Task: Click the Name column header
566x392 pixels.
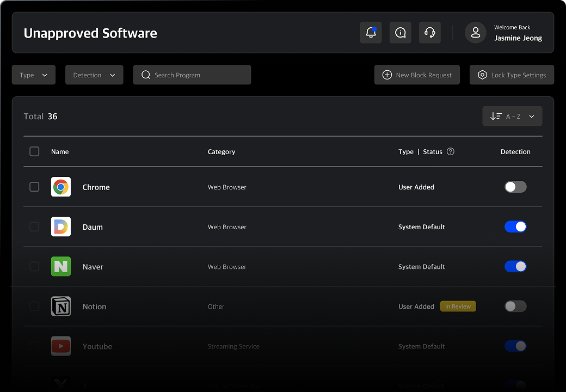Action: tap(60, 151)
